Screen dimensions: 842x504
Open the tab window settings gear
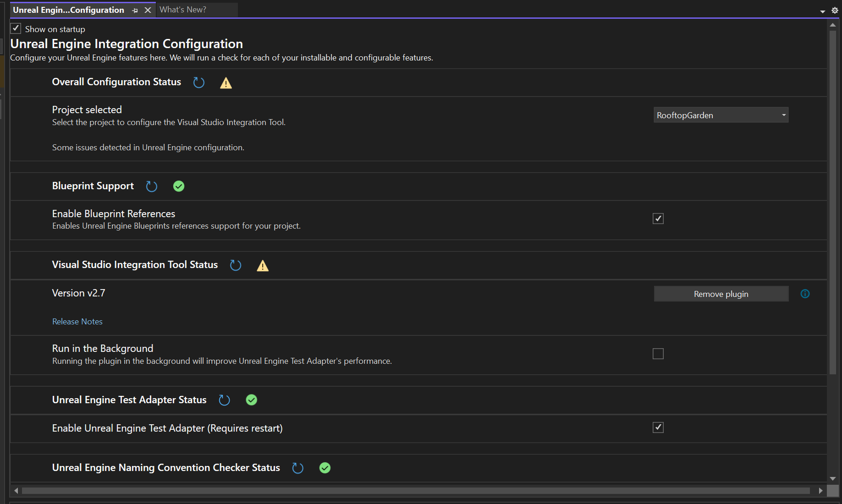point(835,10)
